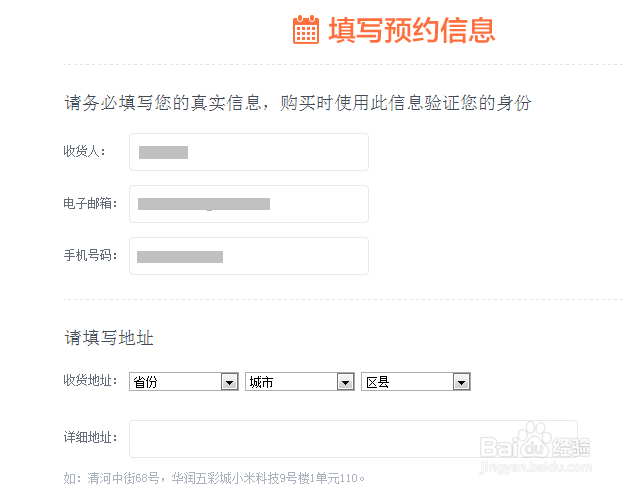Open the 城市 city dropdown
Image resolution: width=626 pixels, height=489 pixels.
tap(300, 382)
